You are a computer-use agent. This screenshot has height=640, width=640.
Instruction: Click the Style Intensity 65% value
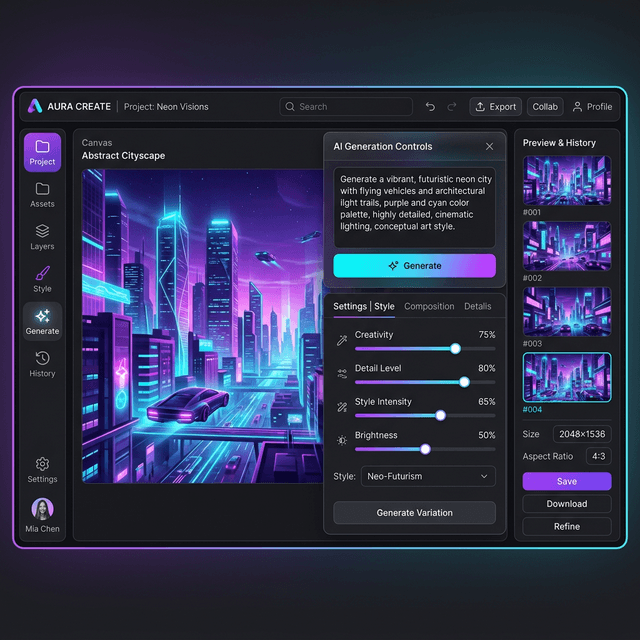click(x=487, y=402)
